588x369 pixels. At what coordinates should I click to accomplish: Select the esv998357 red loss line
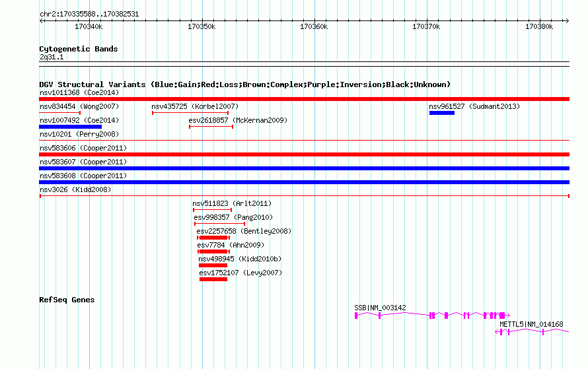click(x=220, y=224)
